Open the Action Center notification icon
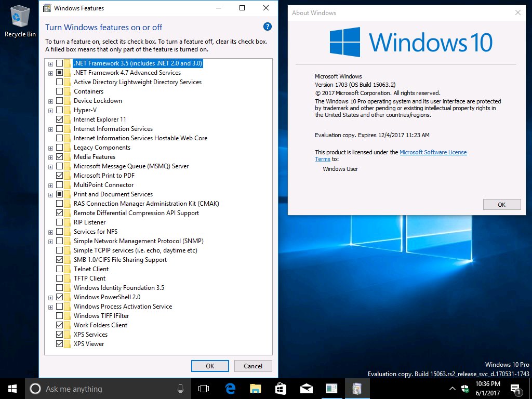 516,389
